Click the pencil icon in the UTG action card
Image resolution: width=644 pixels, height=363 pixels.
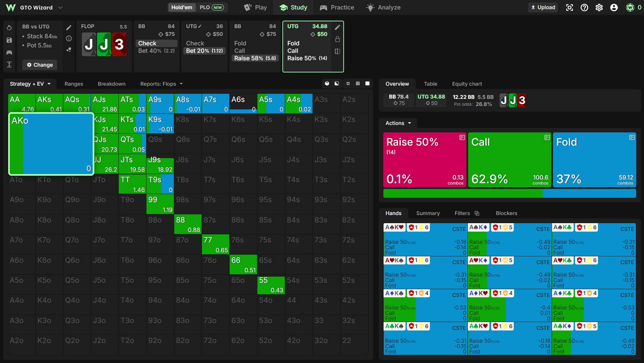[x=337, y=27]
